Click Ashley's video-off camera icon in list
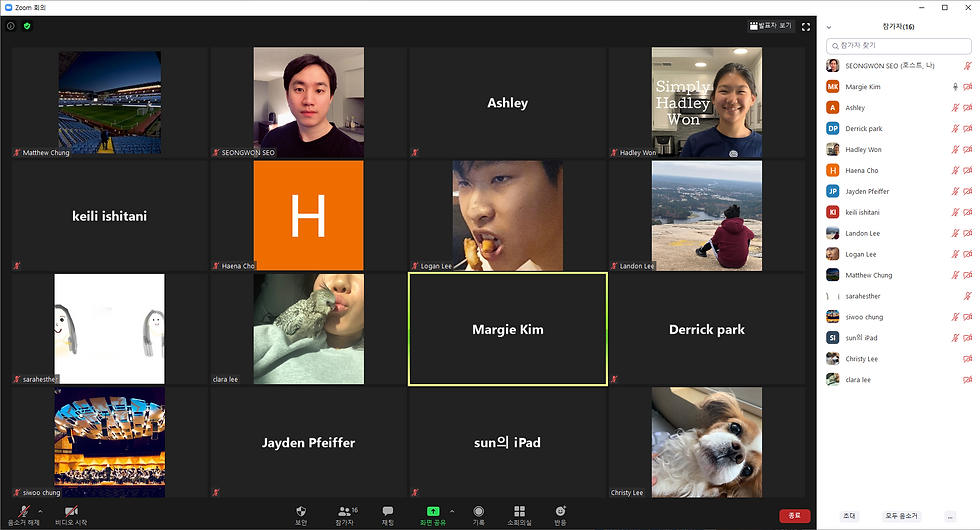Viewport: 980px width, 530px height. pos(968,108)
